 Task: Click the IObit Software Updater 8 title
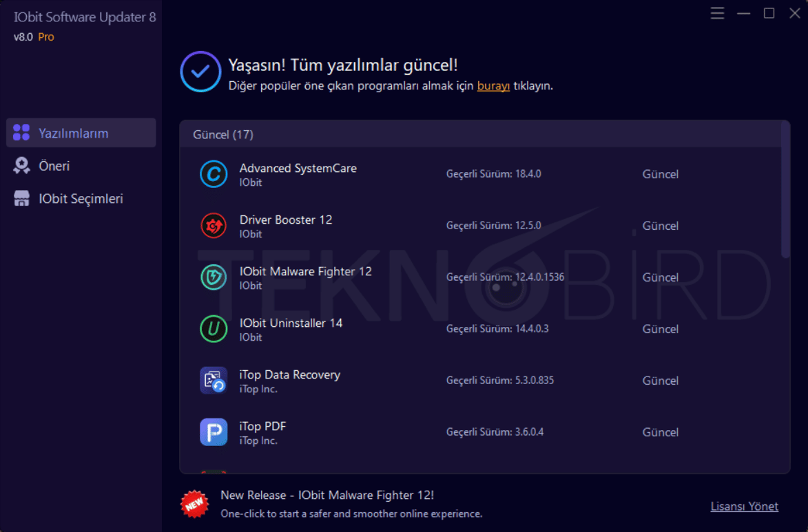click(85, 17)
